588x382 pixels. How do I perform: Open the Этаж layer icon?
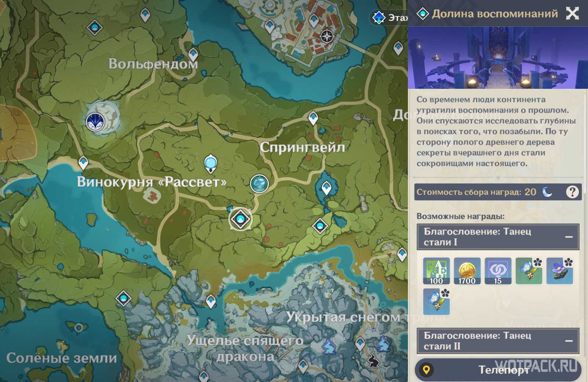tap(379, 17)
